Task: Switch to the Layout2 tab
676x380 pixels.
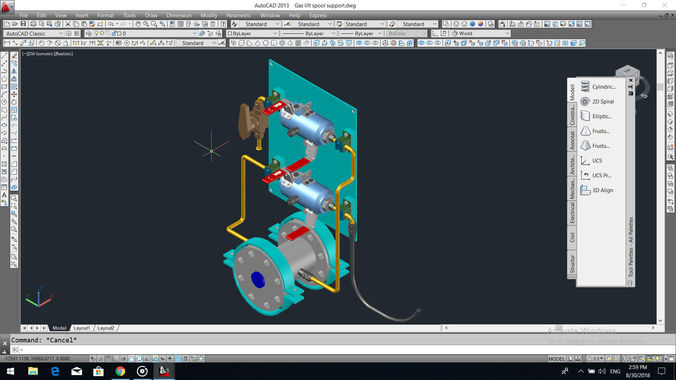Action: click(106, 328)
